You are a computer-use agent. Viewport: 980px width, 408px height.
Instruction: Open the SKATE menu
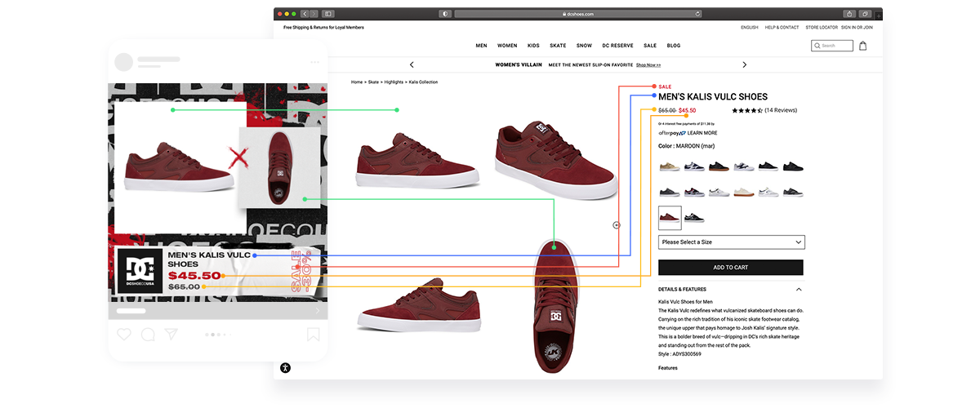[x=558, y=46]
